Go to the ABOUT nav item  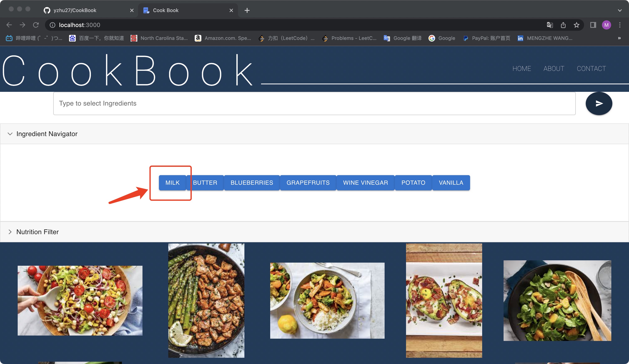(554, 69)
